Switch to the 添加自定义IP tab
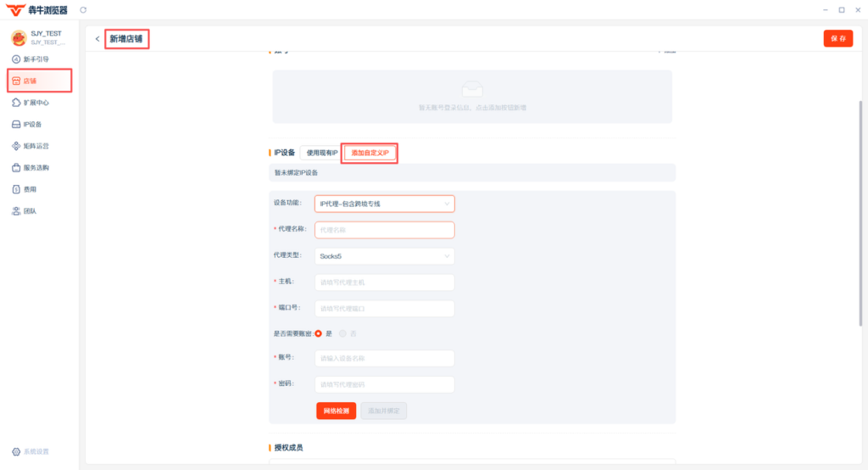This screenshot has height=470, width=868. coord(370,153)
